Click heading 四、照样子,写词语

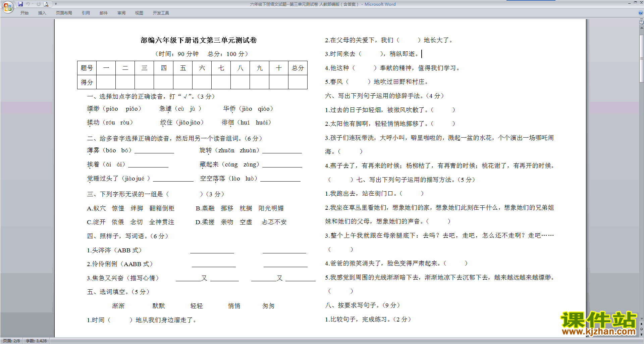127,236
